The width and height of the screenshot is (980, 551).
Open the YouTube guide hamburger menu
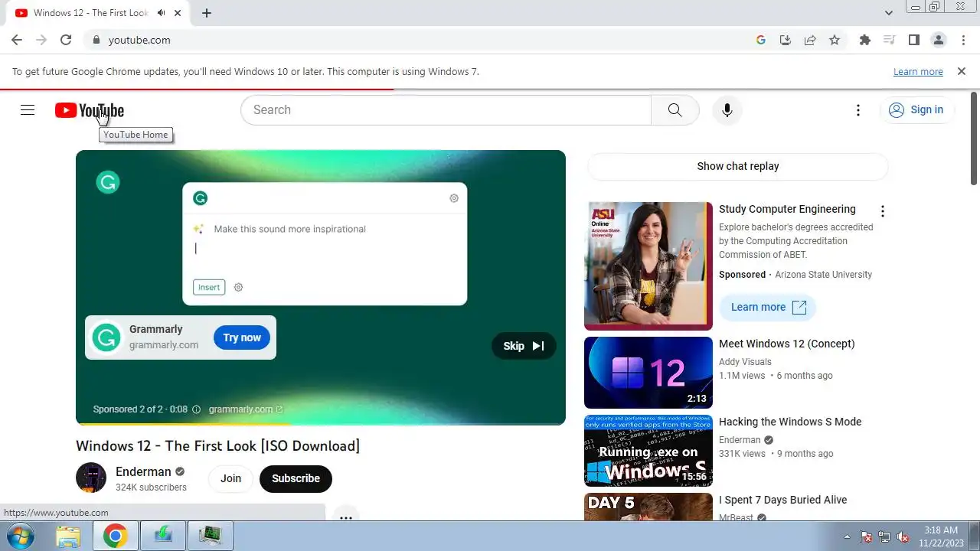click(28, 110)
